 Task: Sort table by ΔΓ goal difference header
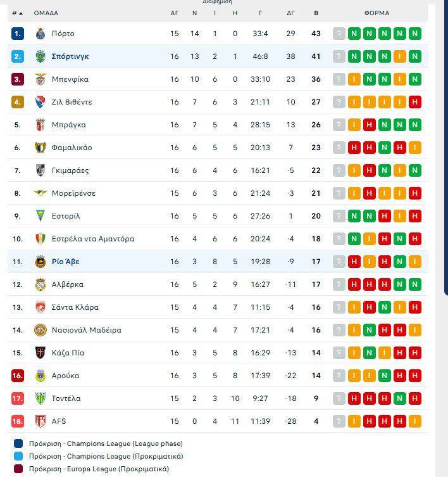tap(290, 13)
